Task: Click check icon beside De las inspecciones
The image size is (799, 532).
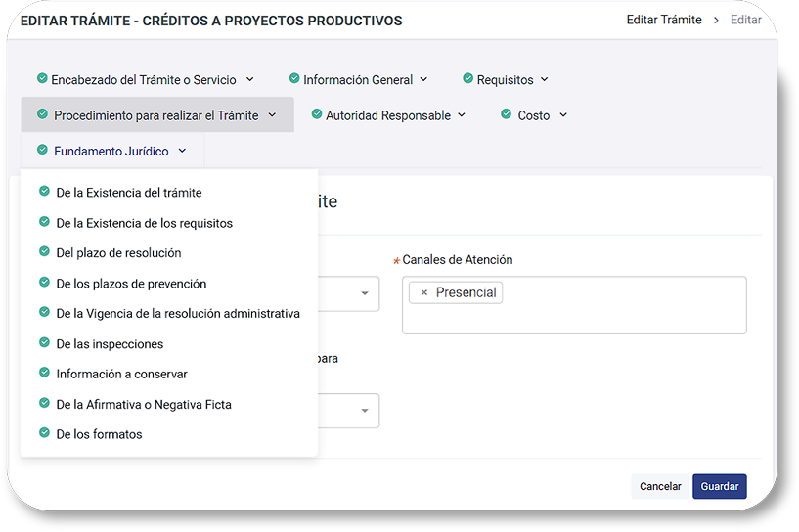Action: click(44, 343)
